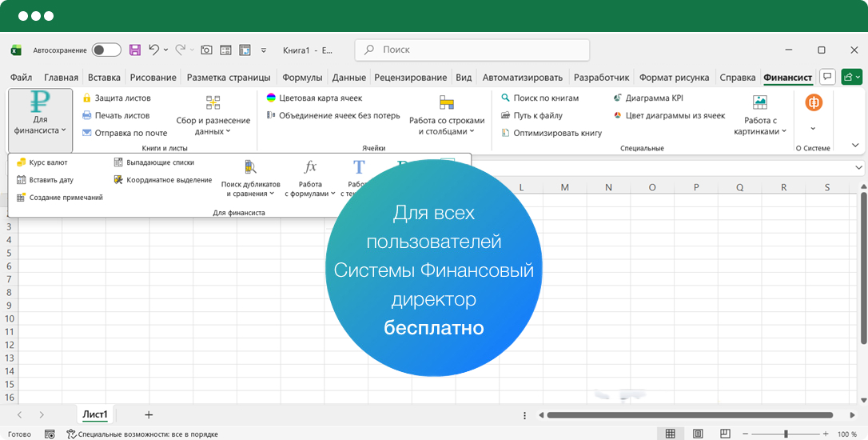
Task: Select the Автоматизировать tab
Action: tap(523, 78)
